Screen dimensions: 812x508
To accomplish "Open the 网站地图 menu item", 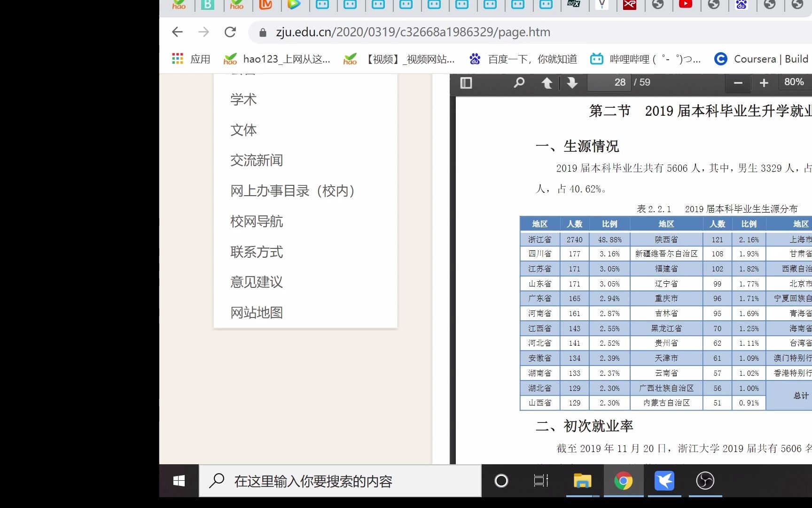I will click(257, 313).
